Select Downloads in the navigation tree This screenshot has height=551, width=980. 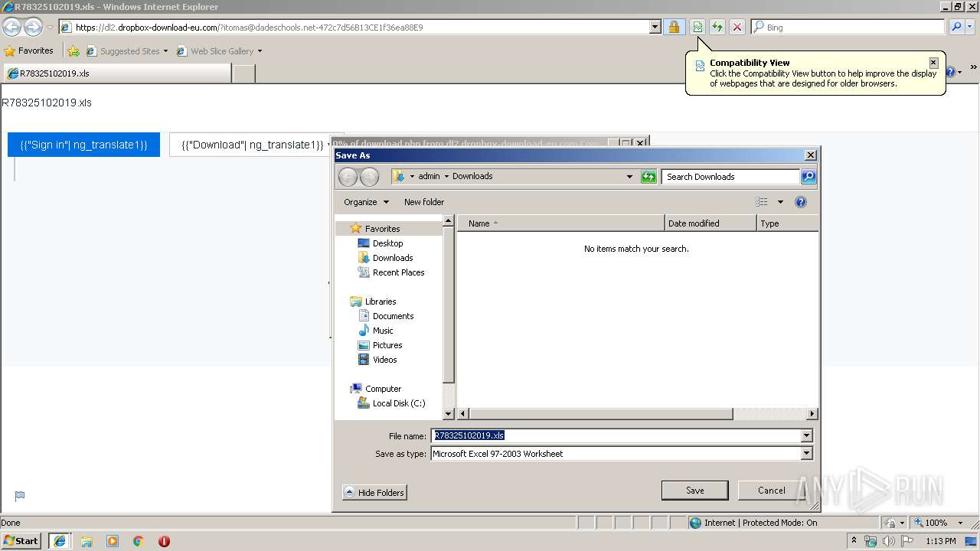[393, 258]
